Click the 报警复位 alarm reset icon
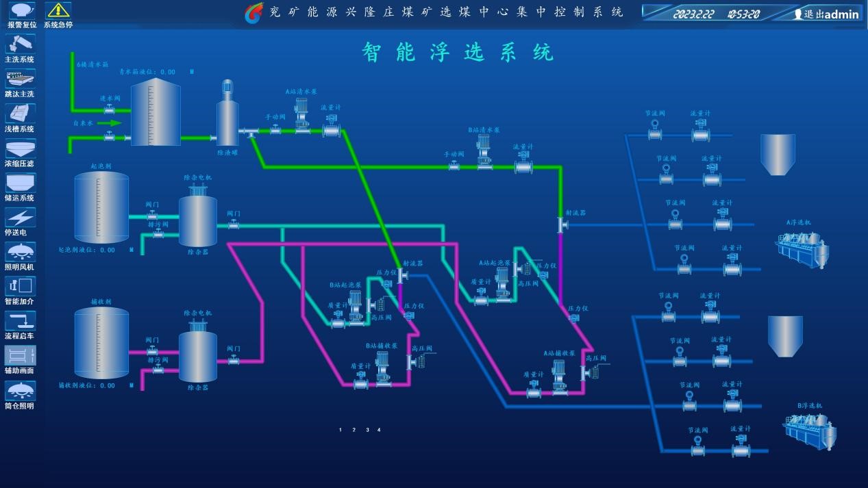The width and height of the screenshot is (868, 488). pos(21,11)
